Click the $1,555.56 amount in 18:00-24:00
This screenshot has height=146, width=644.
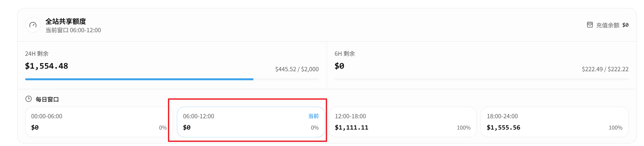tap(504, 128)
